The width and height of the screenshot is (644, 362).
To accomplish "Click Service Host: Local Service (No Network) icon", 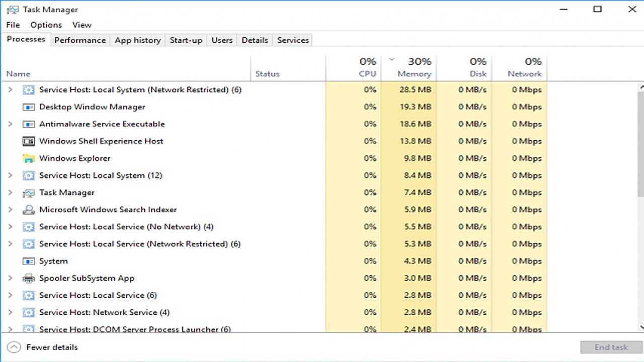I will [x=29, y=227].
